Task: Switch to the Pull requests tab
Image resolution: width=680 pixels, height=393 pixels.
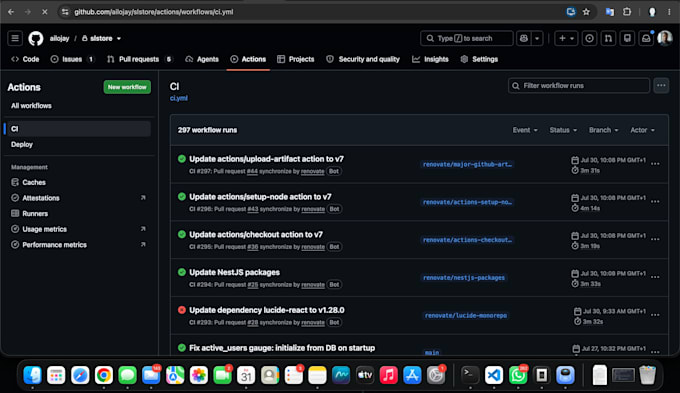Action: tap(139, 59)
